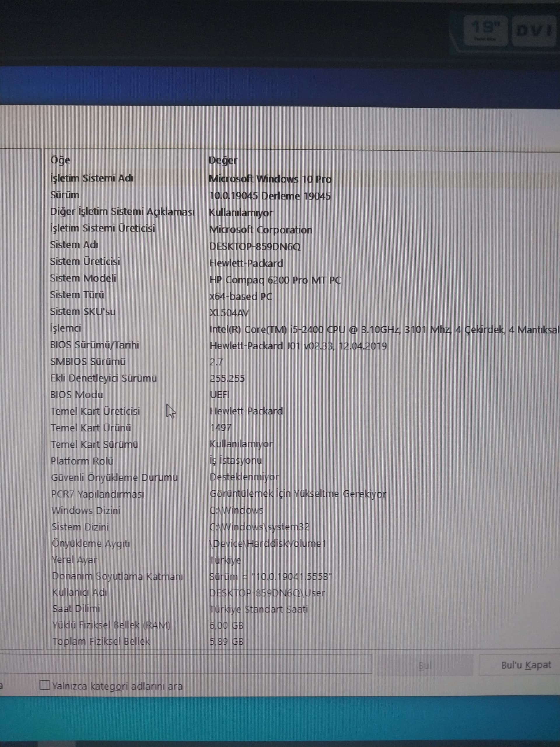Select the 'Güvenli Önyükleme Durumu' row

coord(114,477)
